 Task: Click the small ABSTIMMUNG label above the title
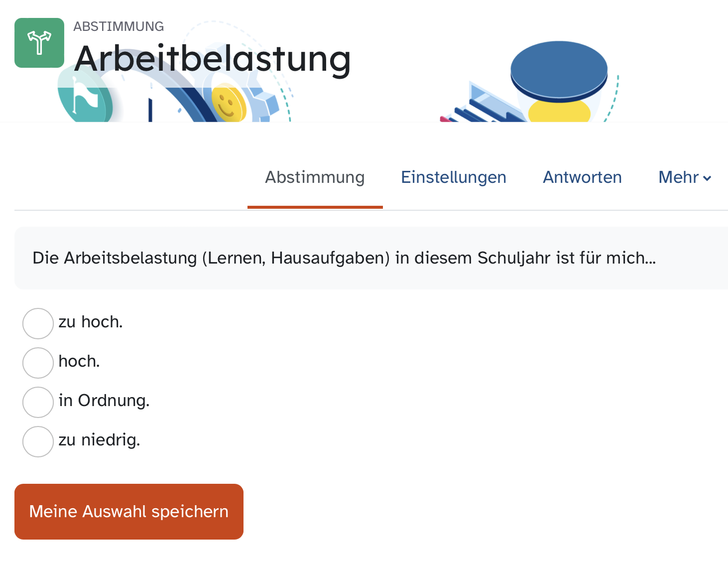(x=119, y=26)
